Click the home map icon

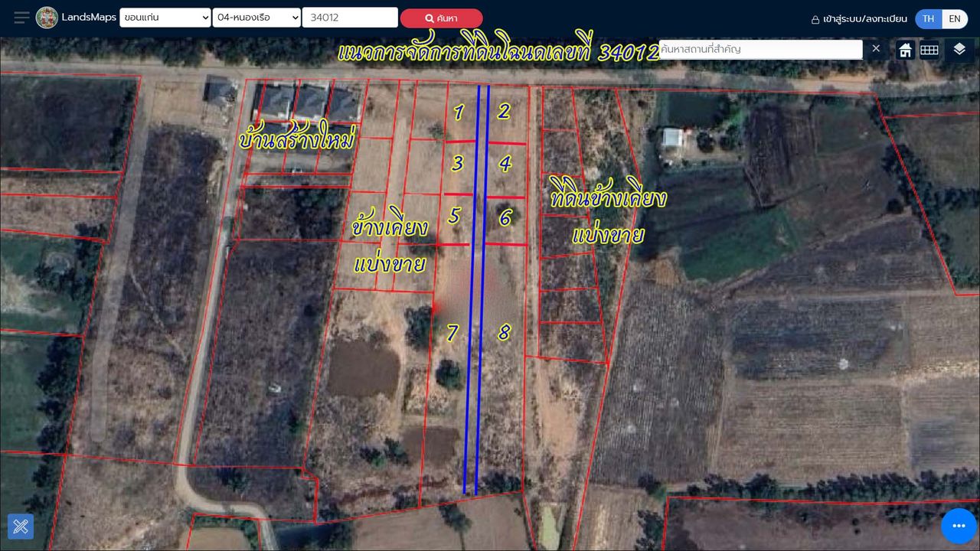(x=905, y=50)
